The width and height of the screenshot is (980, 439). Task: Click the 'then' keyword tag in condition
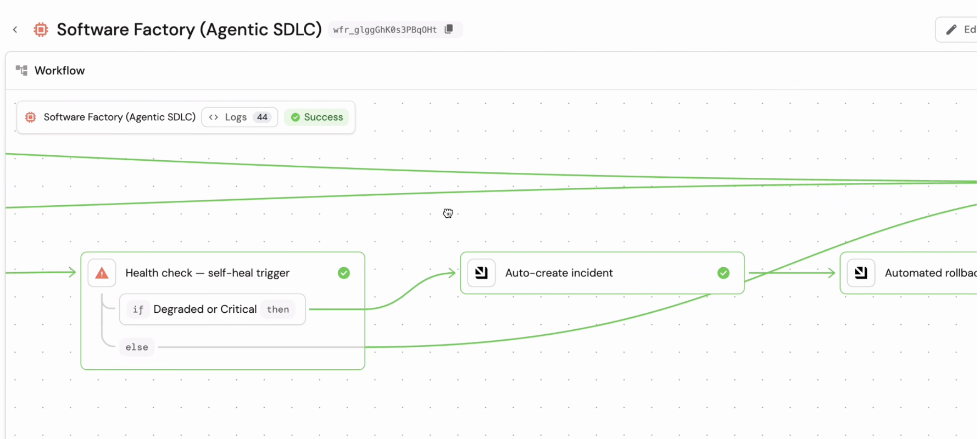[278, 309]
